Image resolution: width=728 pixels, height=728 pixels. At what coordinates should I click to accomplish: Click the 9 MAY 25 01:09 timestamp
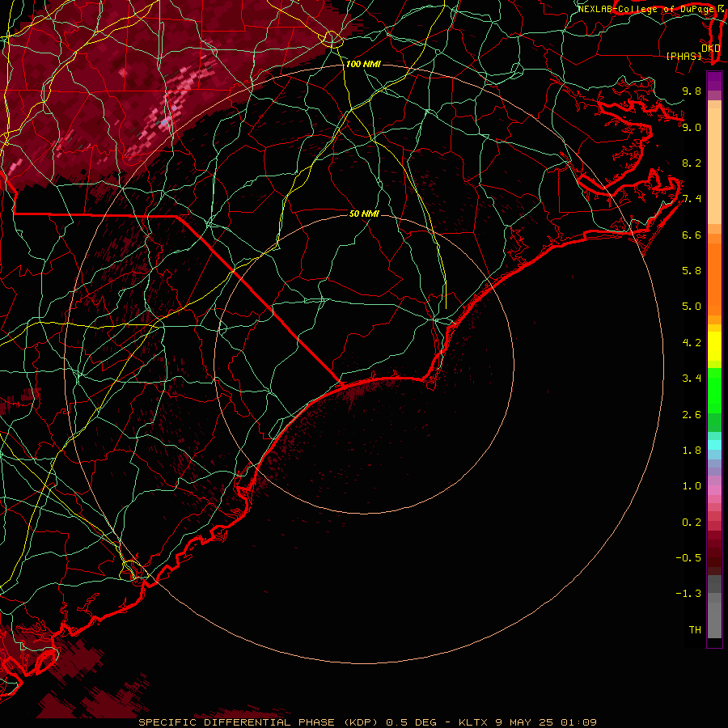point(546,722)
